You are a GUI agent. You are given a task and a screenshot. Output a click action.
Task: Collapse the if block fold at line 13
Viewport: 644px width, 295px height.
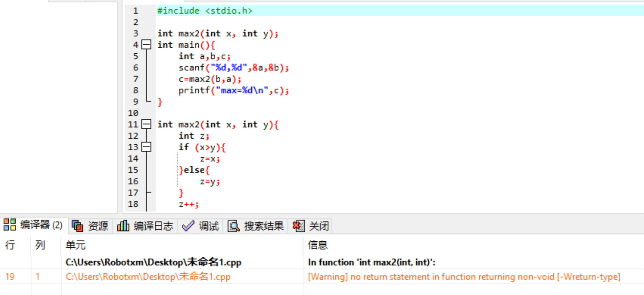tap(147, 147)
